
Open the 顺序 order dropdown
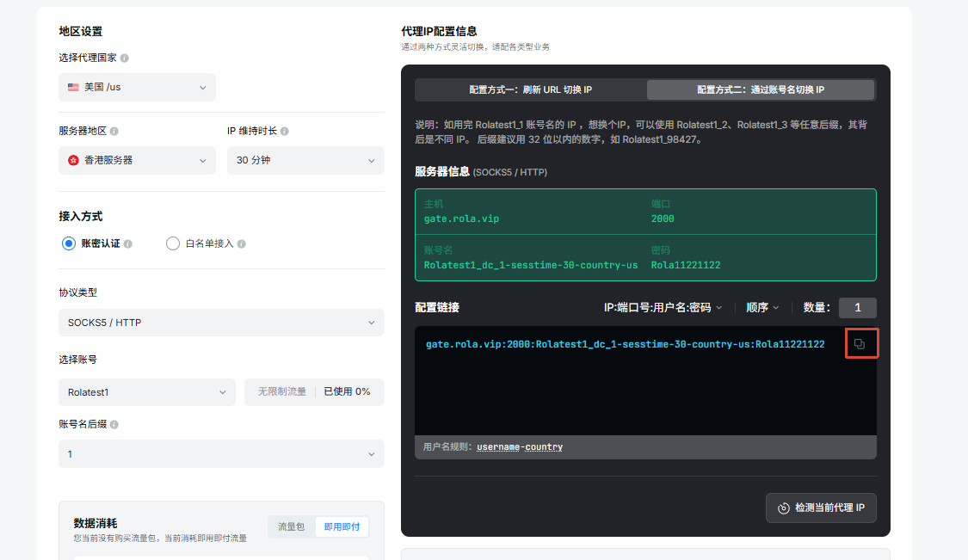[762, 307]
